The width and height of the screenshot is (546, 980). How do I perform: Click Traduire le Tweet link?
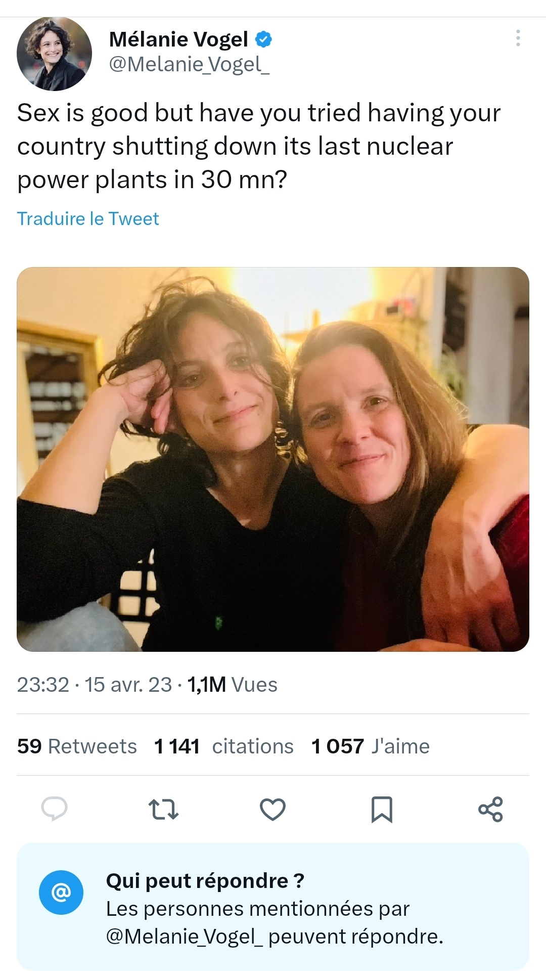[x=88, y=218]
